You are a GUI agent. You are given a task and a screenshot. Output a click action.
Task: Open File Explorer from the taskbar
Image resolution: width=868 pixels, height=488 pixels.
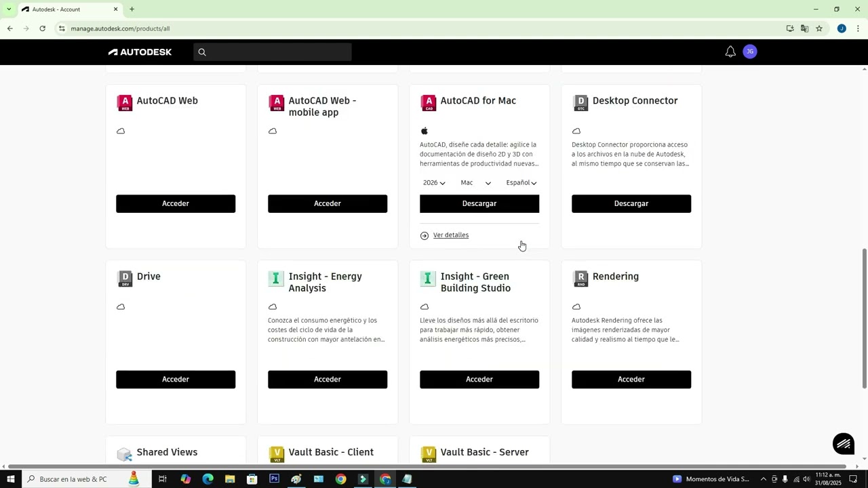click(x=230, y=479)
